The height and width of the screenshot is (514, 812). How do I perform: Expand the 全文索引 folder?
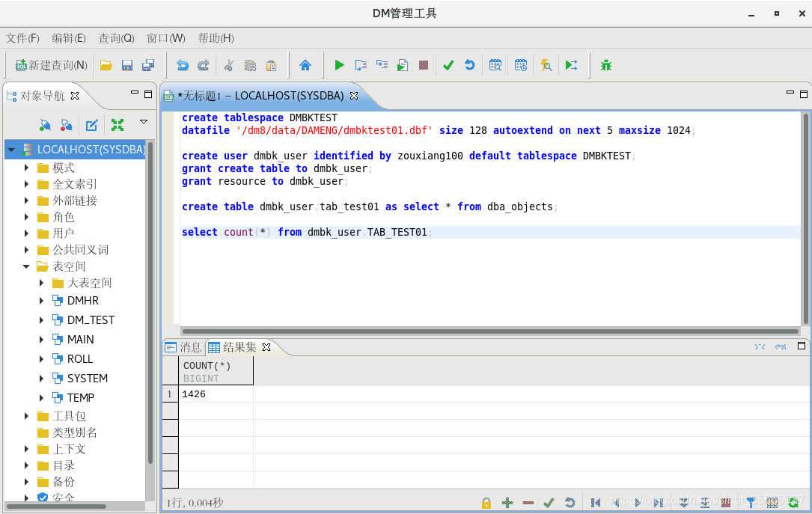(x=26, y=184)
